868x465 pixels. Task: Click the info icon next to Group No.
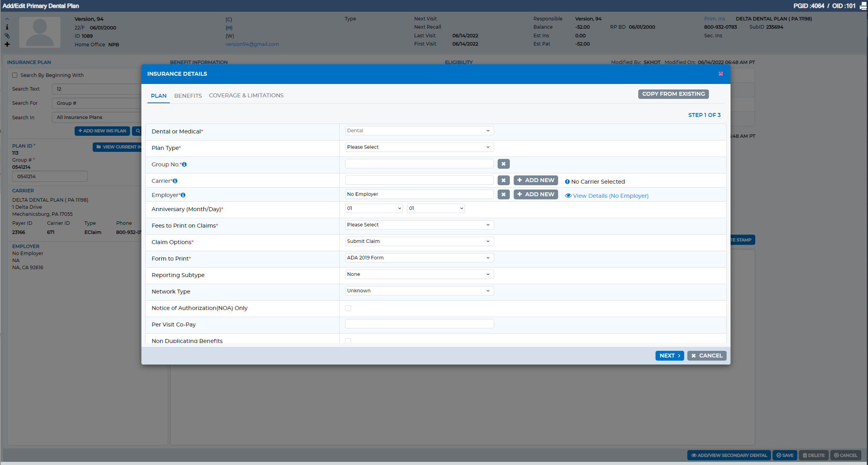pos(184,164)
